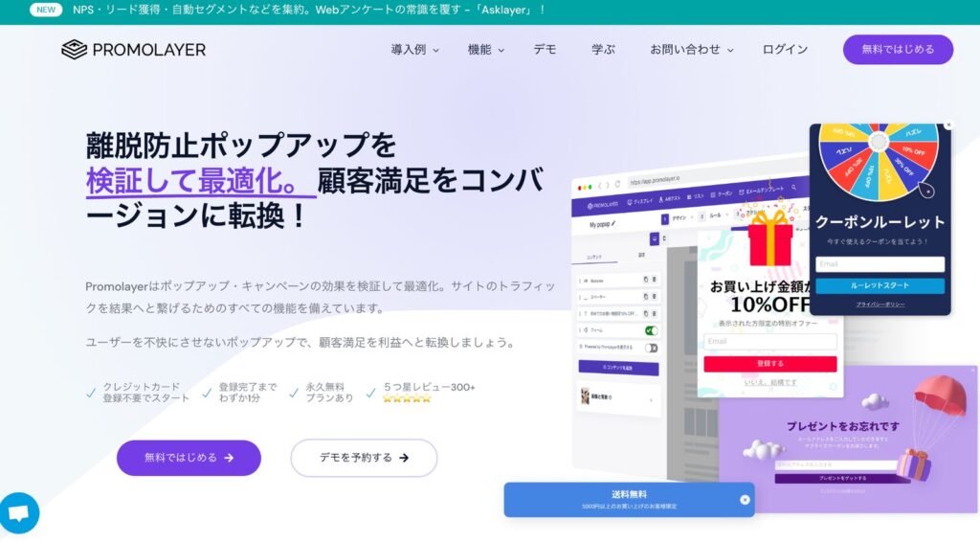Toggle the green フォーム switch
The image size is (980, 542).
click(651, 330)
